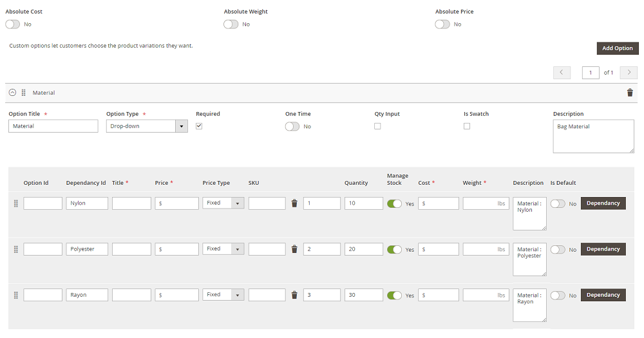Turn off Manage Stock for Nylon row
Viewport: 644px width, 338px height.
394,203
